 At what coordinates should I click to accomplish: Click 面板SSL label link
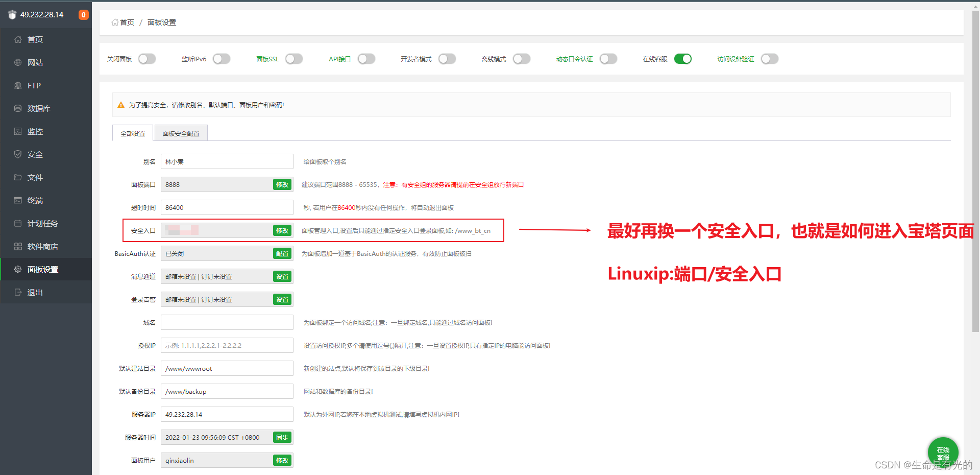pyautogui.click(x=267, y=59)
